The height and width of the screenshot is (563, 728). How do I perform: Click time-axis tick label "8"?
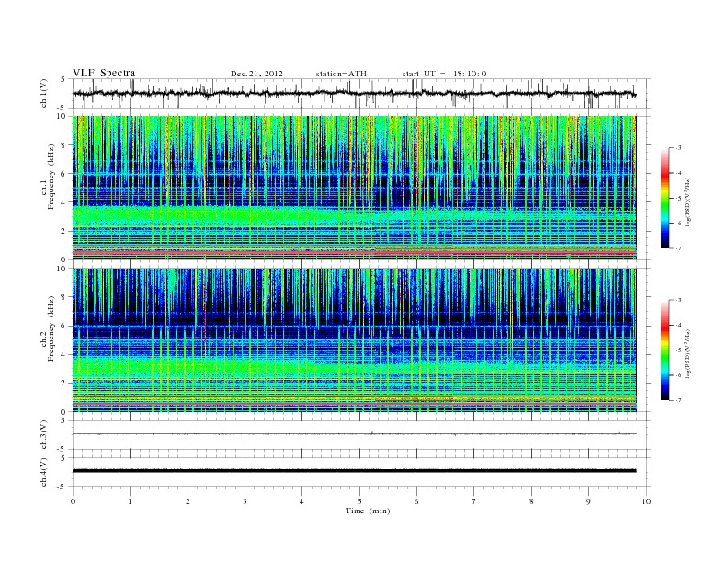click(x=531, y=501)
